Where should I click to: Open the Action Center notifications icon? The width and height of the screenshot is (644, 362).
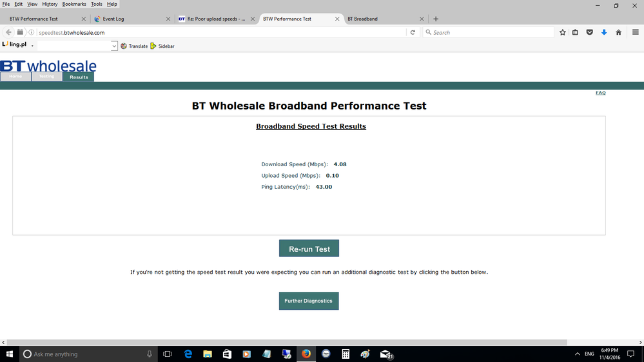point(631,354)
